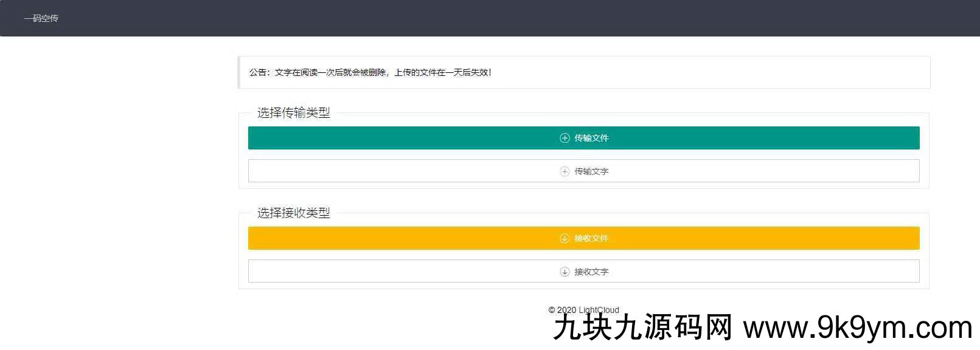Image resolution: width=980 pixels, height=350 pixels.
Task: Click the 九块九源码网 watermark text
Action: (643, 328)
